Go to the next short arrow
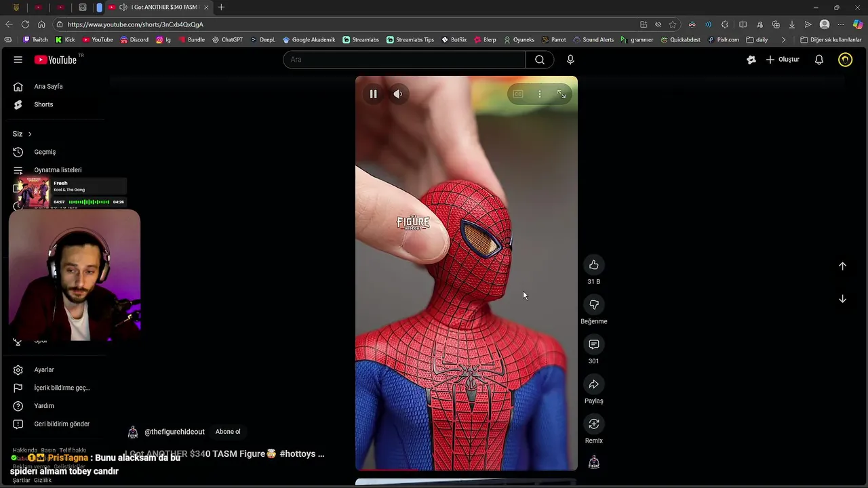Viewport: 868px width, 488px height. coord(842,299)
